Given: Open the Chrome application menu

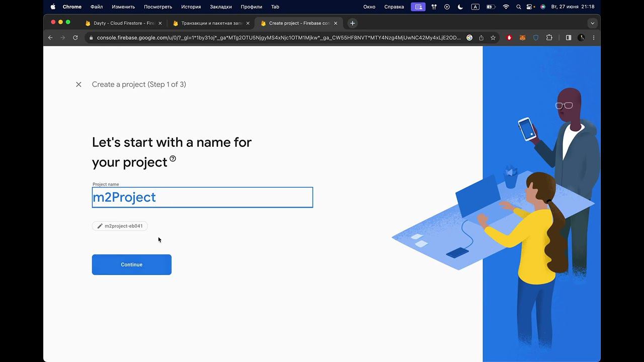Looking at the screenshot, I should pyautogui.click(x=72, y=7).
